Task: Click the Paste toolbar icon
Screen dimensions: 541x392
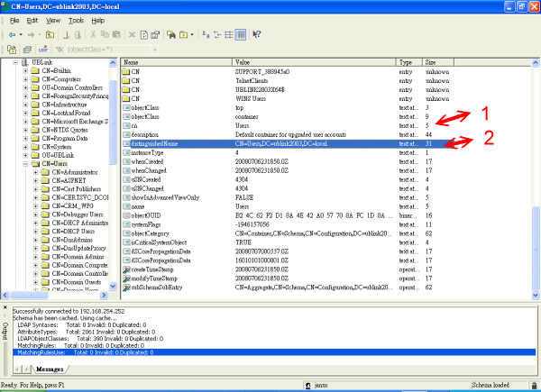Action: click(x=116, y=34)
